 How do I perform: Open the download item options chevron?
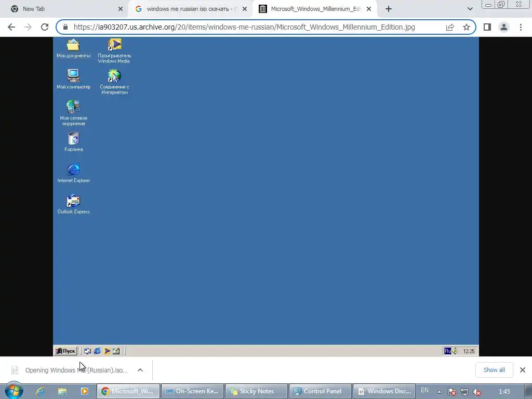(140, 370)
